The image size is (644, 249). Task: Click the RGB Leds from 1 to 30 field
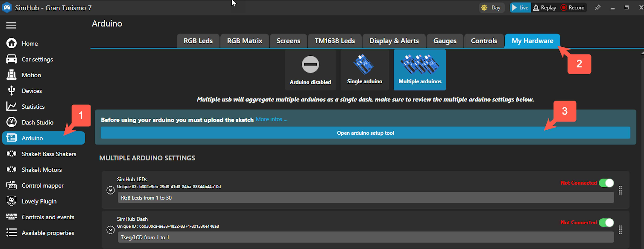[x=366, y=198]
